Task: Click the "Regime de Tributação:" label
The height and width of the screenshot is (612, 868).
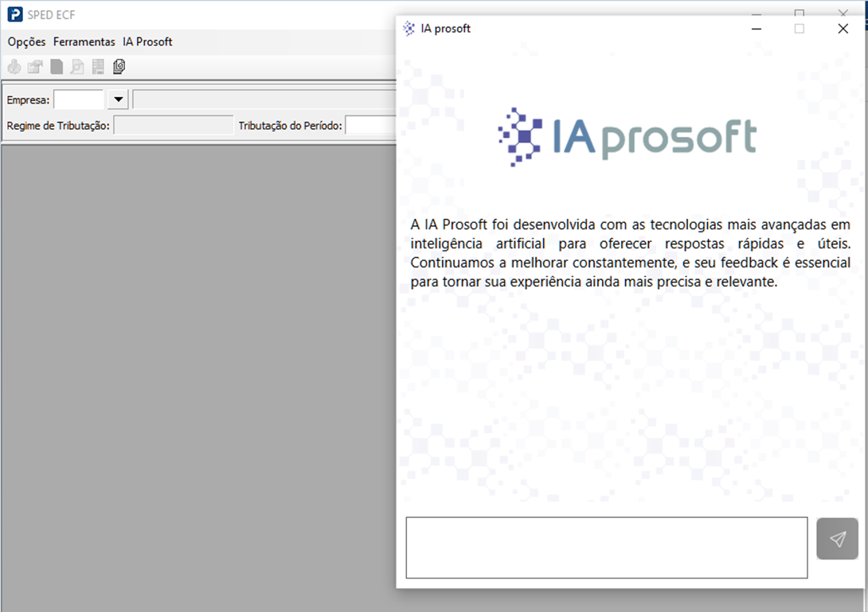Action: coord(58,126)
